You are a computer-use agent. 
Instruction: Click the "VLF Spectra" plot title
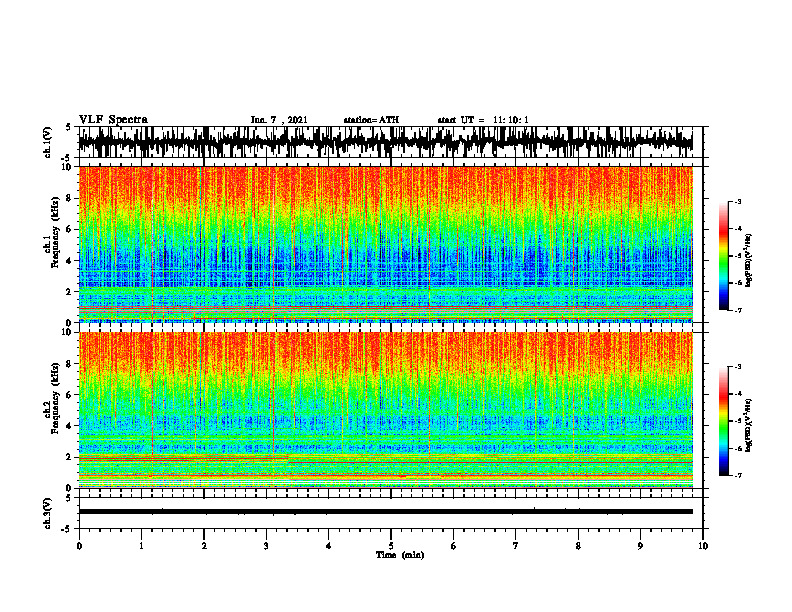click(x=113, y=120)
